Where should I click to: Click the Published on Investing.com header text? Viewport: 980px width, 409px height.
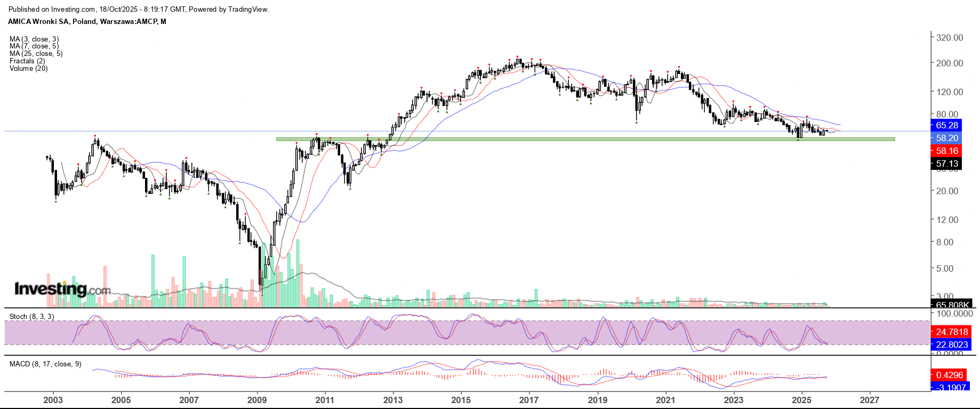[139, 10]
